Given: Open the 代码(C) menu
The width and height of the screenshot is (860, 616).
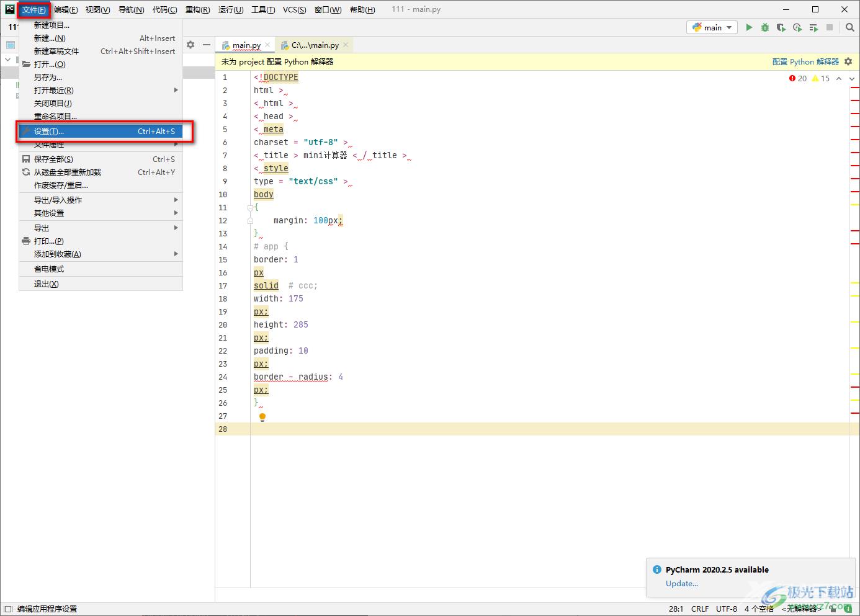Looking at the screenshot, I should (x=164, y=9).
